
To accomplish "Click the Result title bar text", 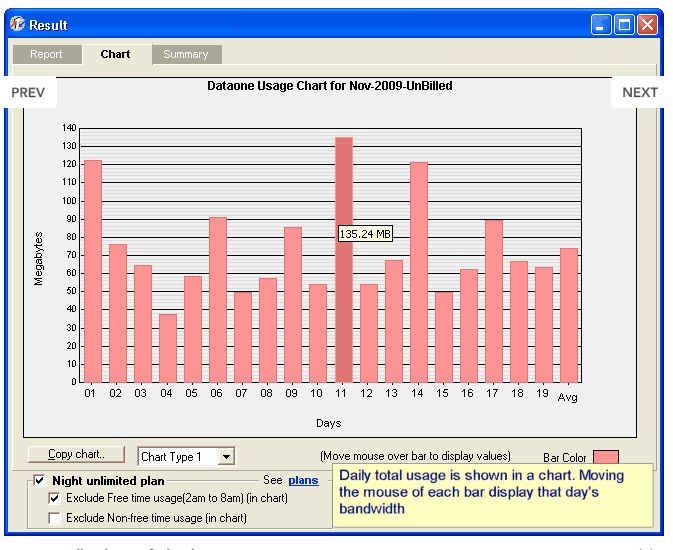I will pyautogui.click(x=48, y=25).
